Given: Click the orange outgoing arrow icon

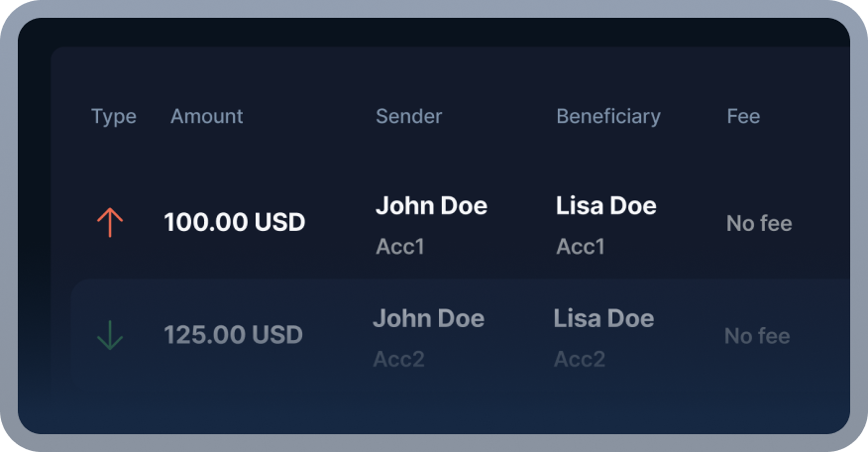Looking at the screenshot, I should (x=110, y=223).
